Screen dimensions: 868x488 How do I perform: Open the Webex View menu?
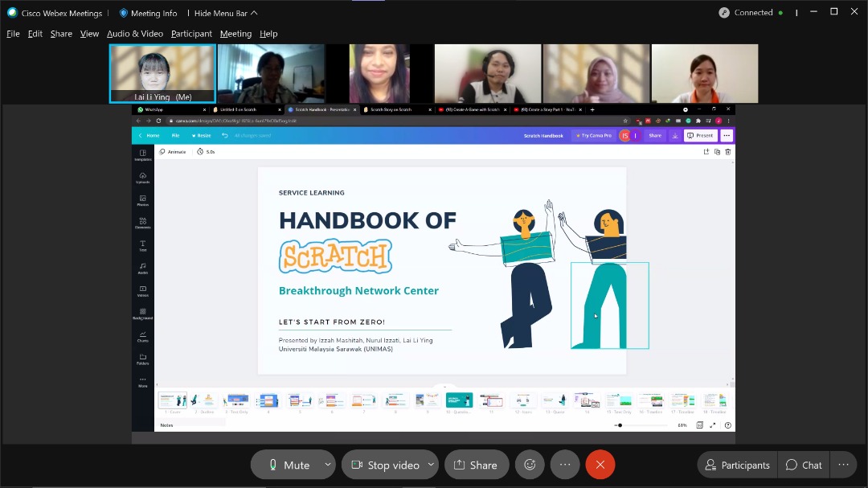[90, 34]
